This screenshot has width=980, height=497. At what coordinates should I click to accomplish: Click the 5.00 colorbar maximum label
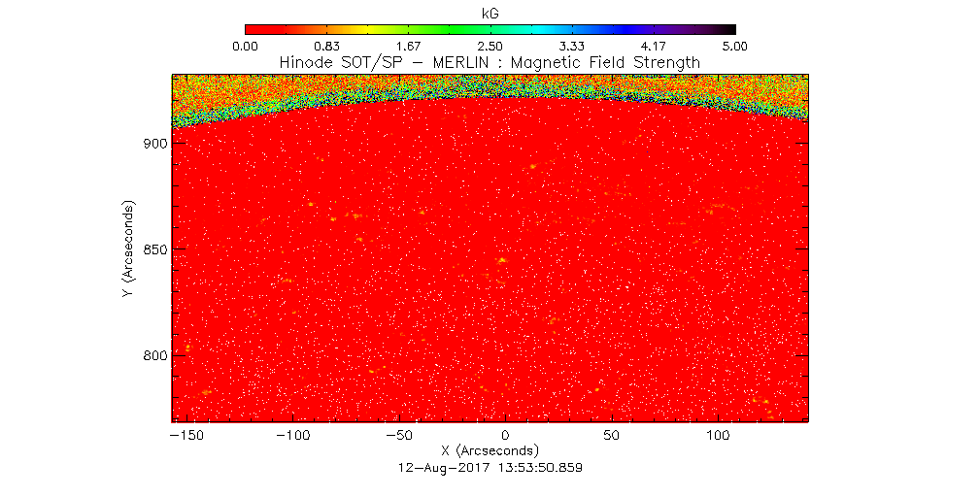coord(735,46)
